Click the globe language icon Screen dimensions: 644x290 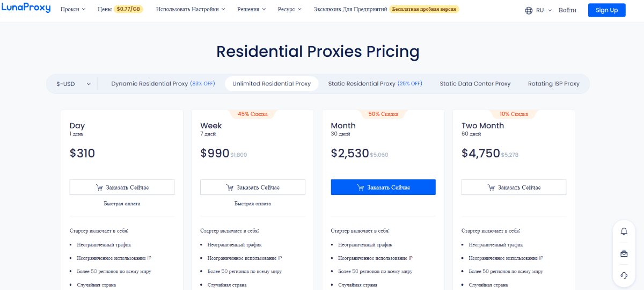[529, 10]
